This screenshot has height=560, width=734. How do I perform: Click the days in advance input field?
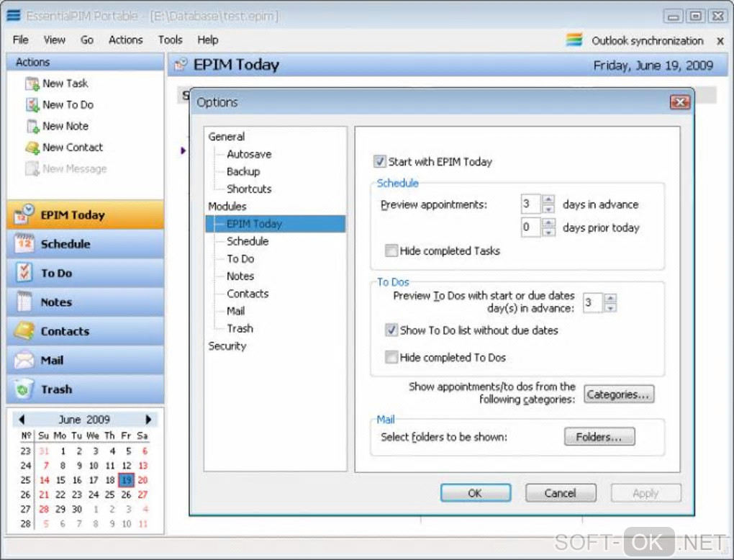pos(531,204)
